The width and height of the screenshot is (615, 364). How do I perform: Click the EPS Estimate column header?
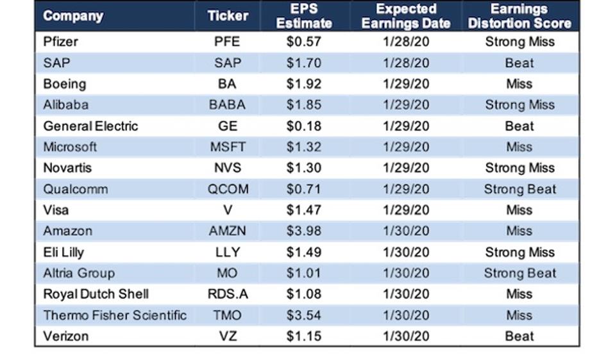coord(304,16)
